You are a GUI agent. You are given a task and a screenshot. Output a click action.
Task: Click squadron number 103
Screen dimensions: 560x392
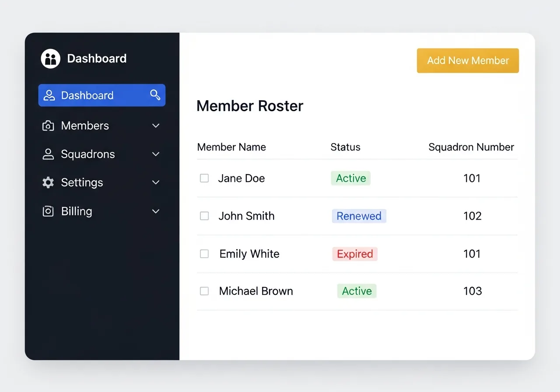pyautogui.click(x=472, y=291)
